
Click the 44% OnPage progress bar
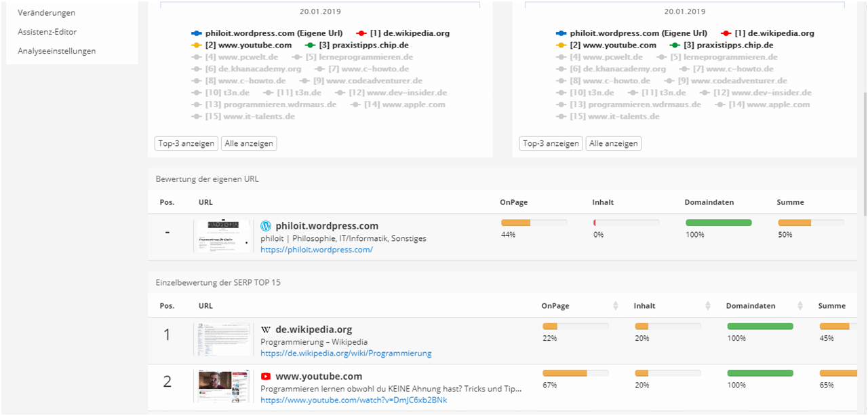click(x=534, y=223)
